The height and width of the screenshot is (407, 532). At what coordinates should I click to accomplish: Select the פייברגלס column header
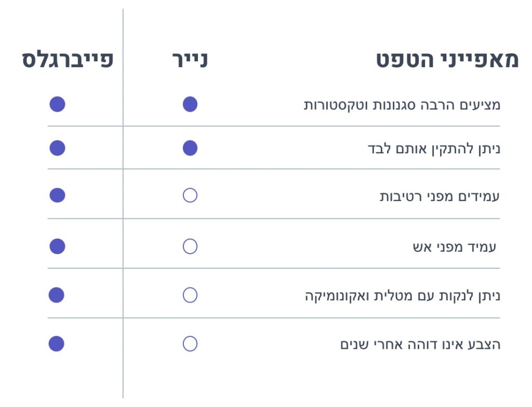(67, 60)
